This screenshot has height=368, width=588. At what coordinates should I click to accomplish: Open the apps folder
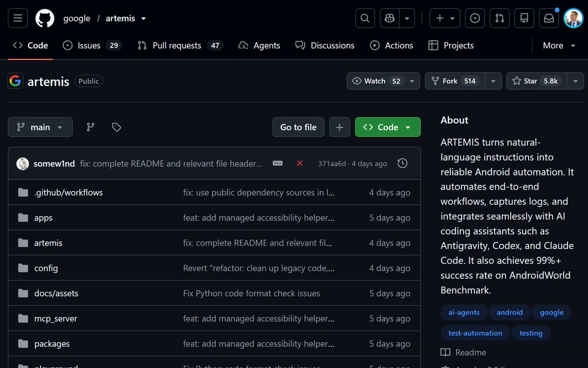[43, 218]
